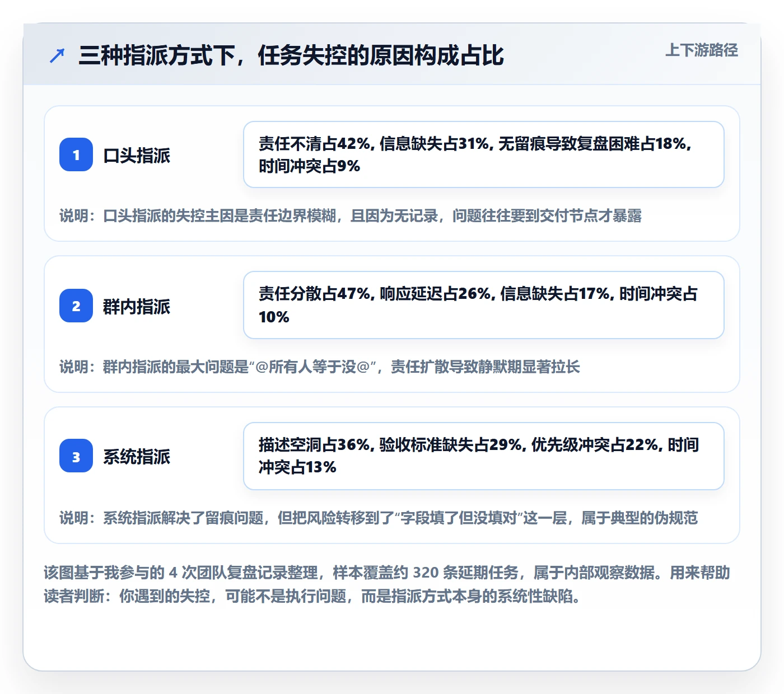Click the box starting with 描述空洞占36%
This screenshot has height=694, width=784.
pos(484,456)
